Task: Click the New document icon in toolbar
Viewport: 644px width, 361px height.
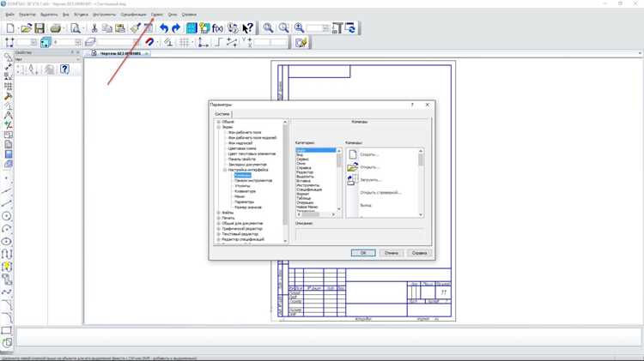Action: click(x=10, y=28)
